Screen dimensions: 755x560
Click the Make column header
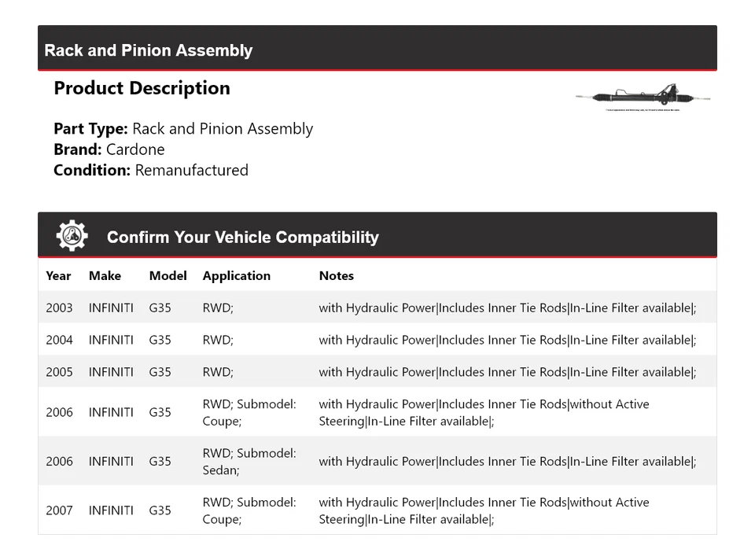pyautogui.click(x=105, y=275)
